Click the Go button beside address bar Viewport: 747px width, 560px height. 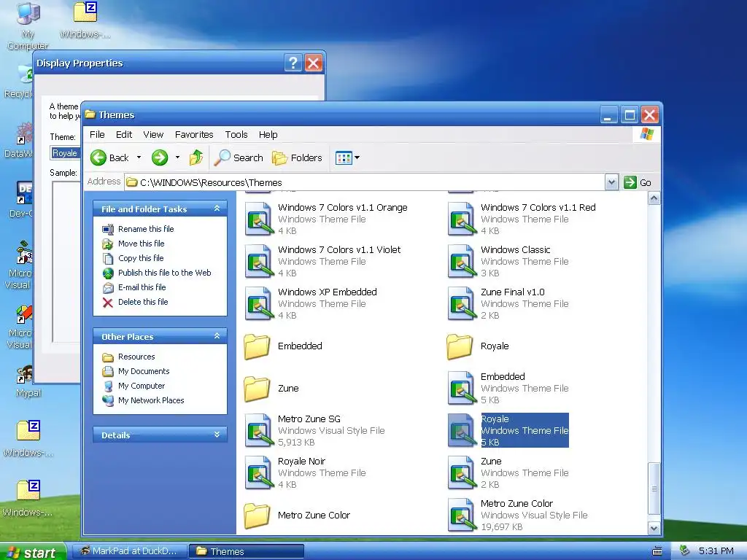(638, 182)
